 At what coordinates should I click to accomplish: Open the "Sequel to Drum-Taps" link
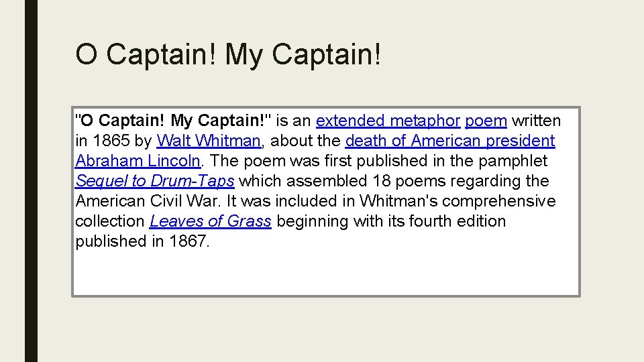point(155,182)
